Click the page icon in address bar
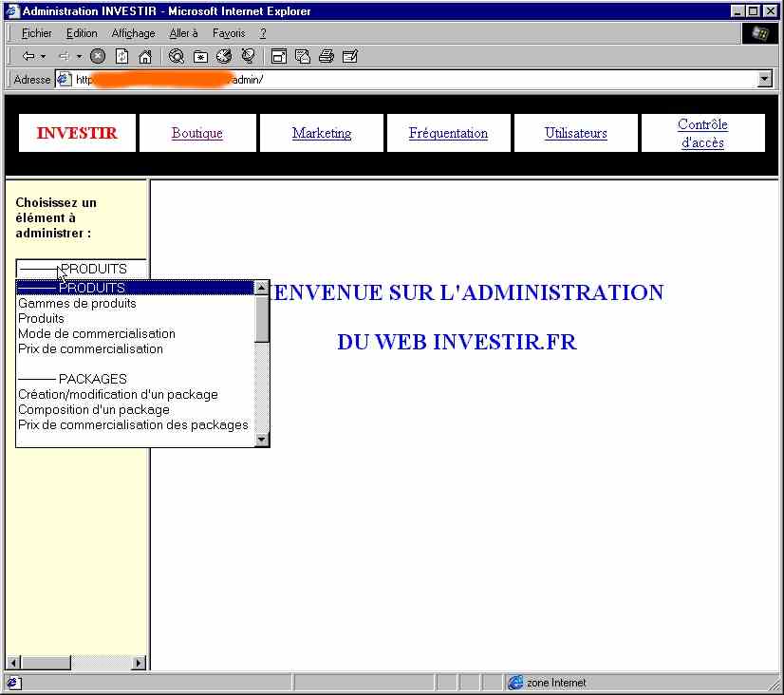This screenshot has width=784, height=695. (65, 80)
